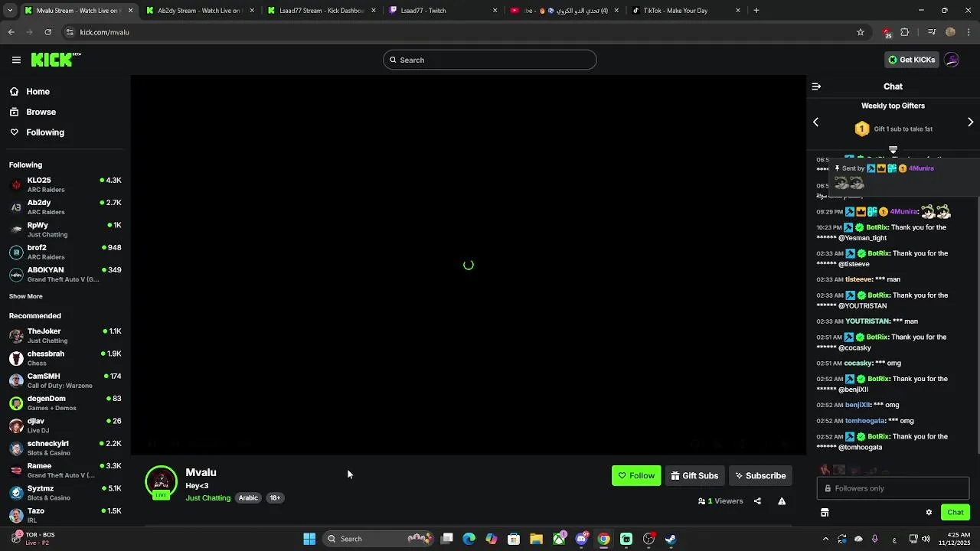The height and width of the screenshot is (551, 980).
Task: Collapse the pinned message drag handle
Action: click(x=893, y=150)
